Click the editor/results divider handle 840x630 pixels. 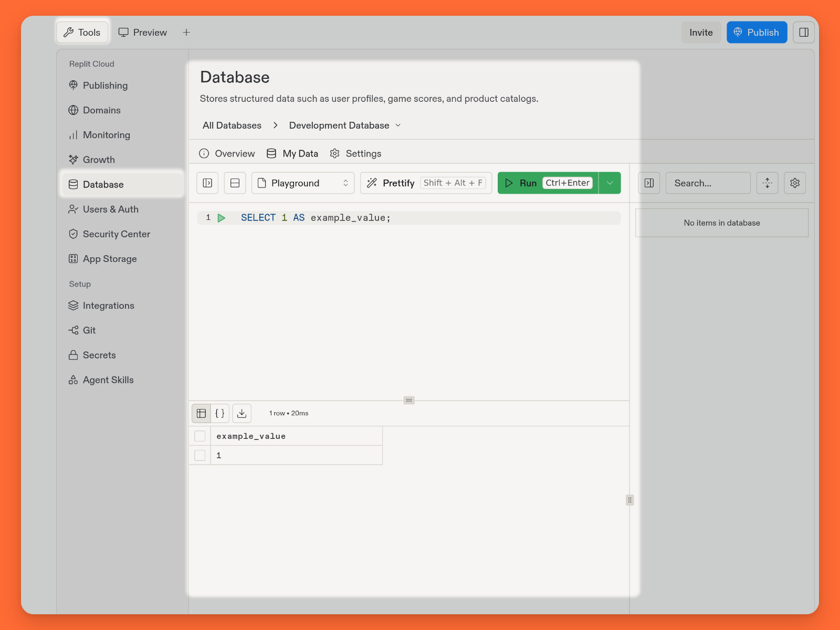(409, 401)
